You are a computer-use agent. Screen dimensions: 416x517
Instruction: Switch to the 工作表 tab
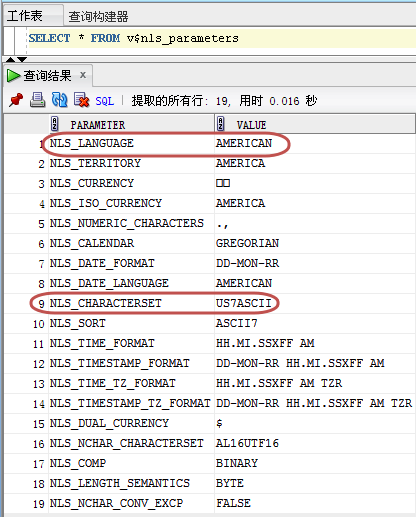pos(25,16)
